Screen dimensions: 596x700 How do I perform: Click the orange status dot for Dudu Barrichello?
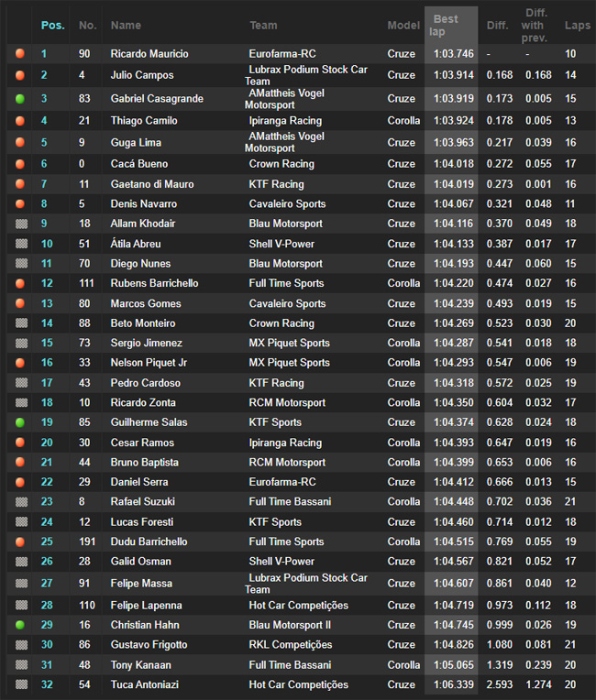[20, 542]
